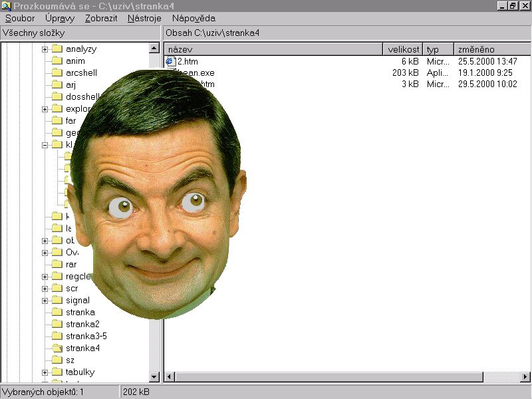Click the stranka3-5 folder icon
Viewport: 532px width, 399px height.
57,336
